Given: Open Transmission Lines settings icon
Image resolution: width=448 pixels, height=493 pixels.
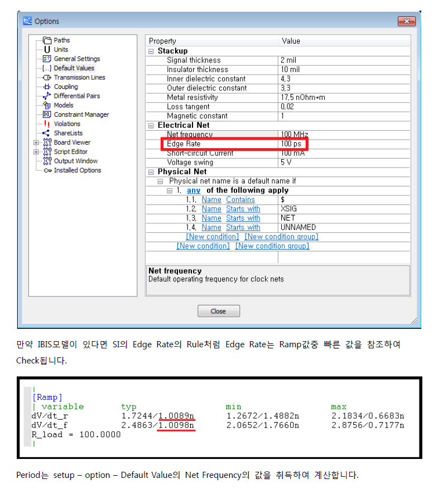Looking at the screenshot, I should pyautogui.click(x=47, y=78).
